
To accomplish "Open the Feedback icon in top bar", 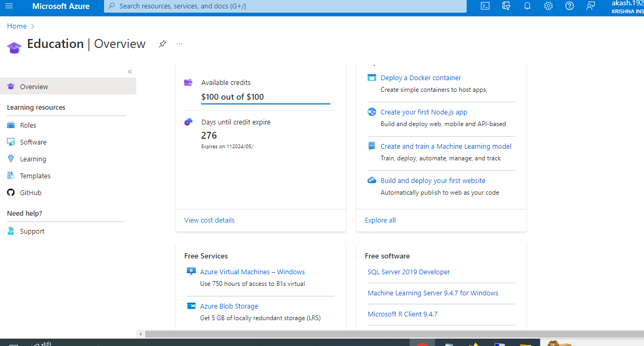I will point(591,6).
